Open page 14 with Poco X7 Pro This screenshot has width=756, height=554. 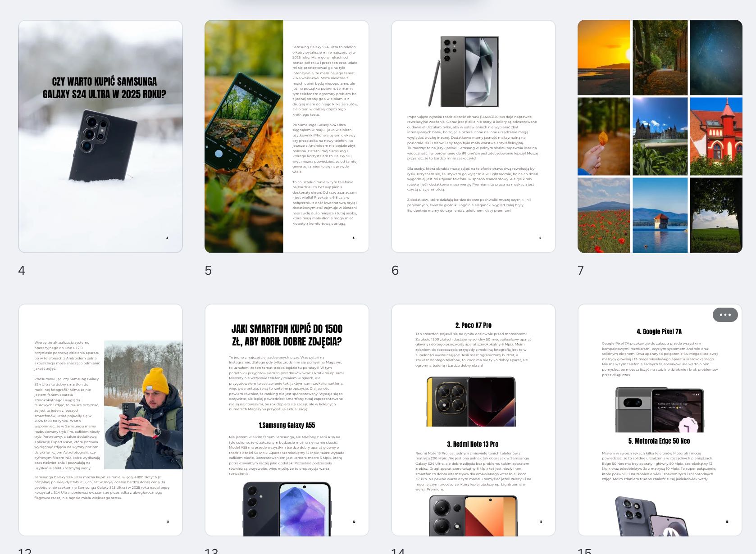pyautogui.click(x=473, y=420)
